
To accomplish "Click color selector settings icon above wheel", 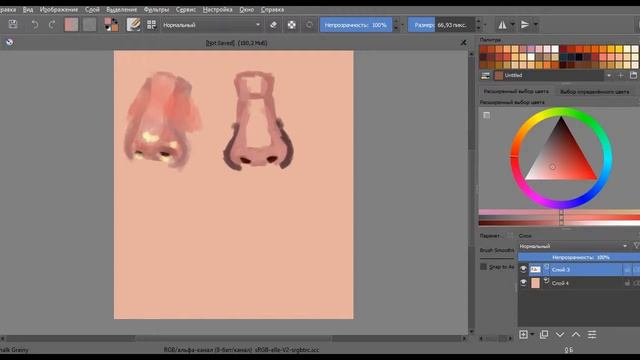I will click(487, 115).
